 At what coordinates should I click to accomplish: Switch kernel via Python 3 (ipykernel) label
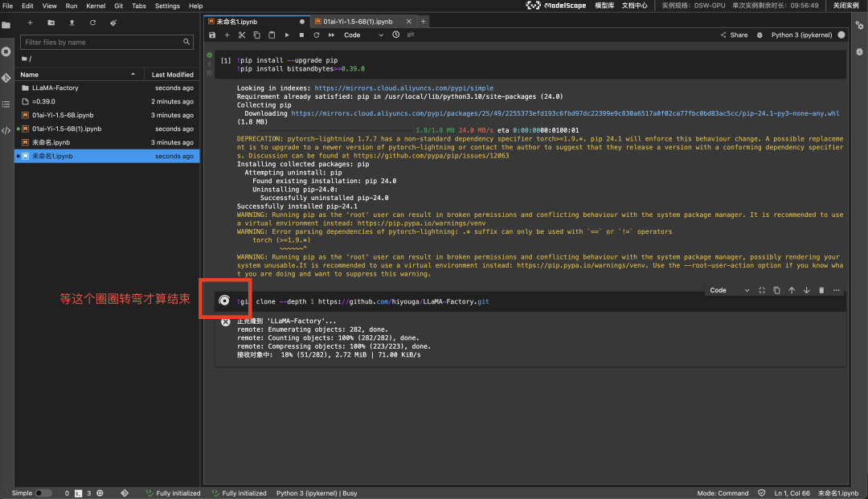(801, 35)
